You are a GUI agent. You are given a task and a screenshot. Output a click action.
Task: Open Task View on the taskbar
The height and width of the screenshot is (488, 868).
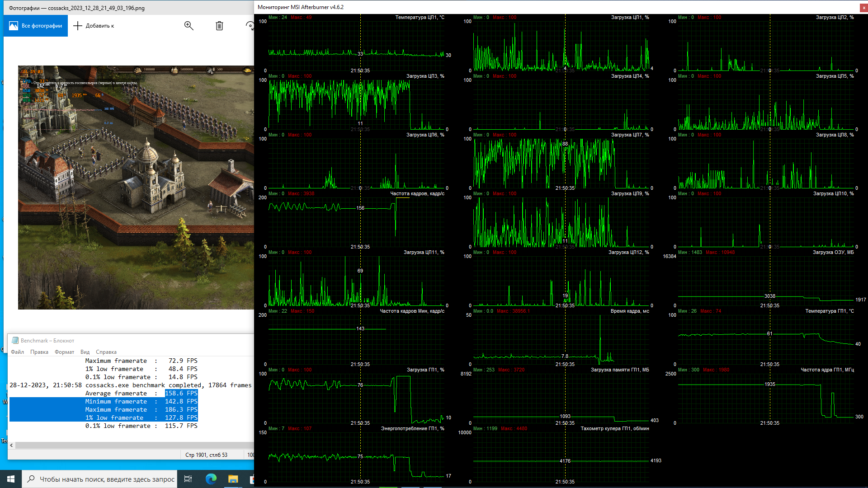[188, 479]
